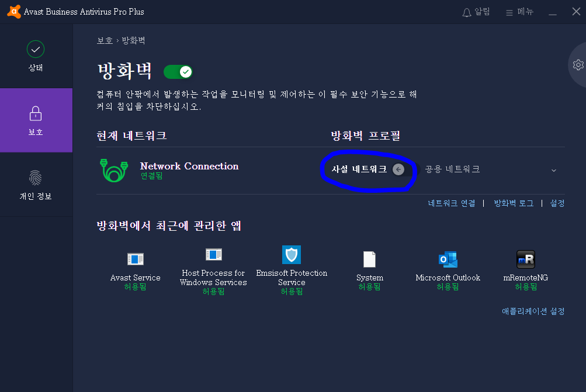Image resolution: width=586 pixels, height=392 pixels.
Task: Select the 보호 protection tab
Action: [36, 120]
